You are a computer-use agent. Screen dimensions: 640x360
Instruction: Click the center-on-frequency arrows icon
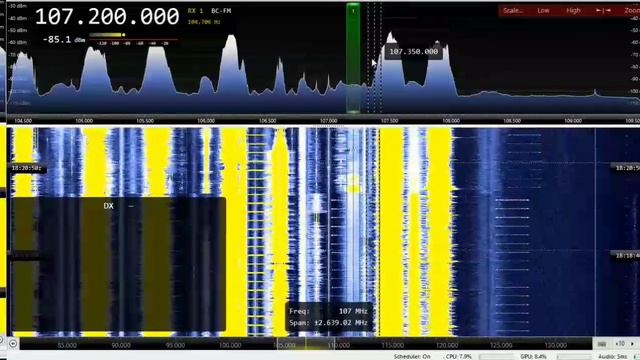603,11
